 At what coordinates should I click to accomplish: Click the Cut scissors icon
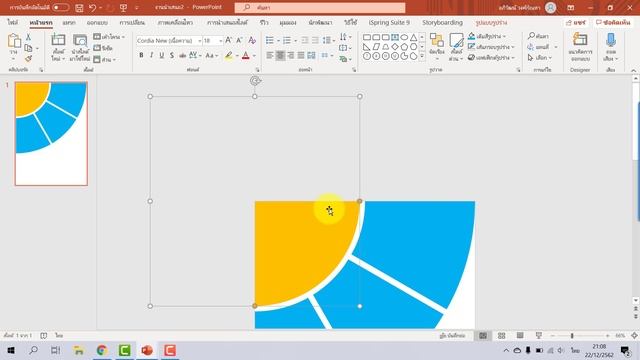pyautogui.click(x=28, y=37)
